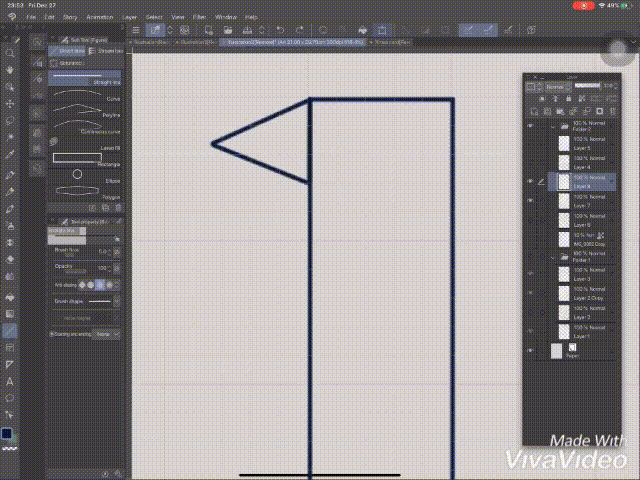640x480 pixels.
Task: Open the hamburger menu in command bar
Action: (x=136, y=30)
